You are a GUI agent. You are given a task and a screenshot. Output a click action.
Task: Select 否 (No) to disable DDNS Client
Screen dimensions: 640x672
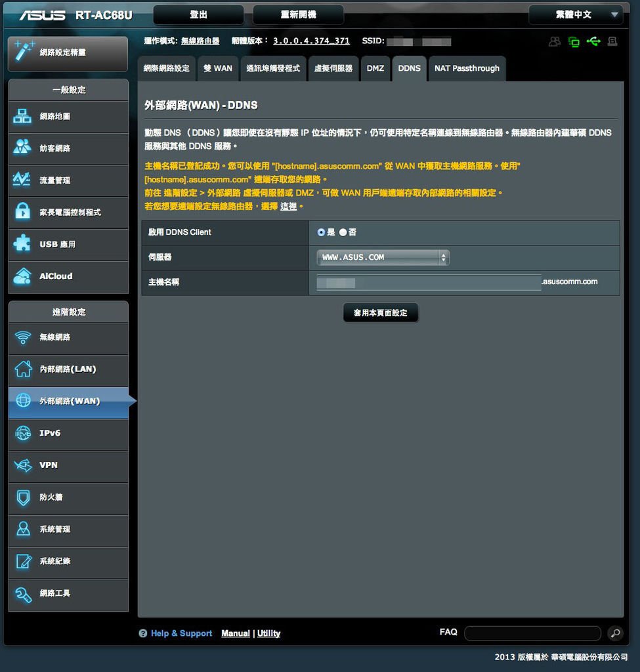[343, 232]
